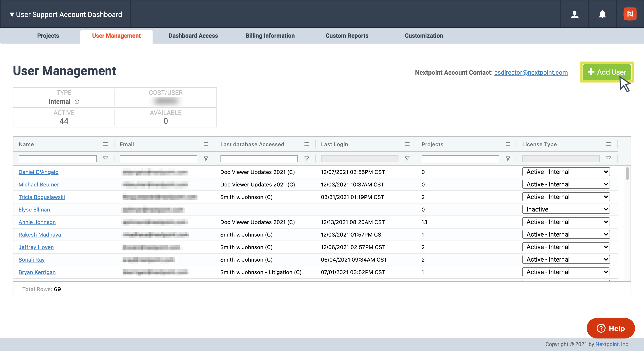
Task: Open the Customization tab
Action: click(424, 36)
